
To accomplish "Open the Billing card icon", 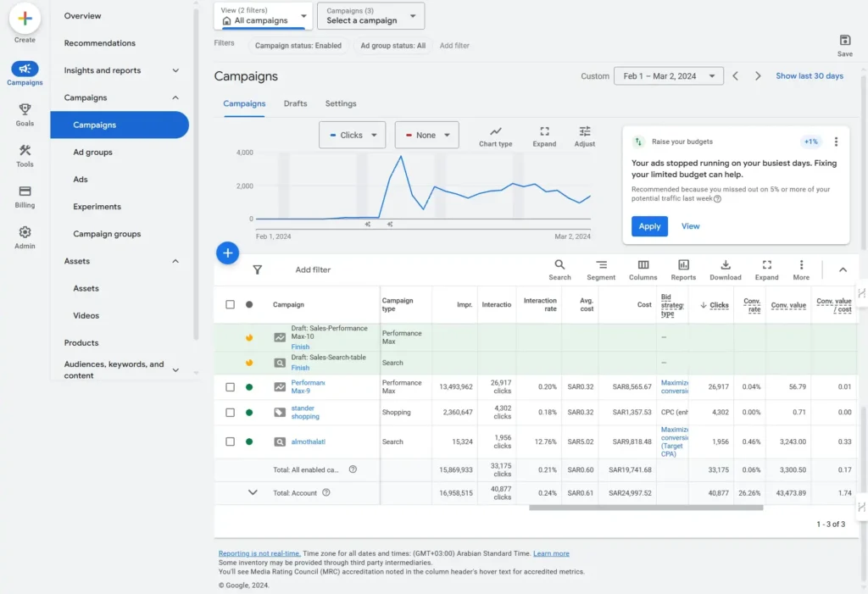I will coord(25,191).
